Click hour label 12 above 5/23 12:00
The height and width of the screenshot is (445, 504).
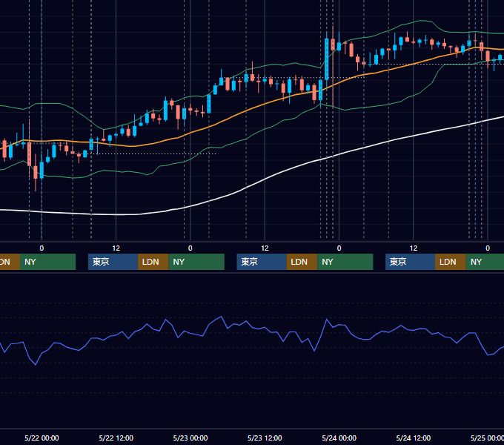[265, 248]
